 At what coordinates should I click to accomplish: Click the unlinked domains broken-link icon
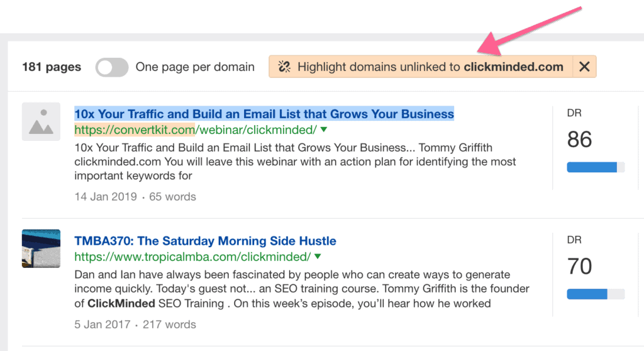(x=284, y=67)
